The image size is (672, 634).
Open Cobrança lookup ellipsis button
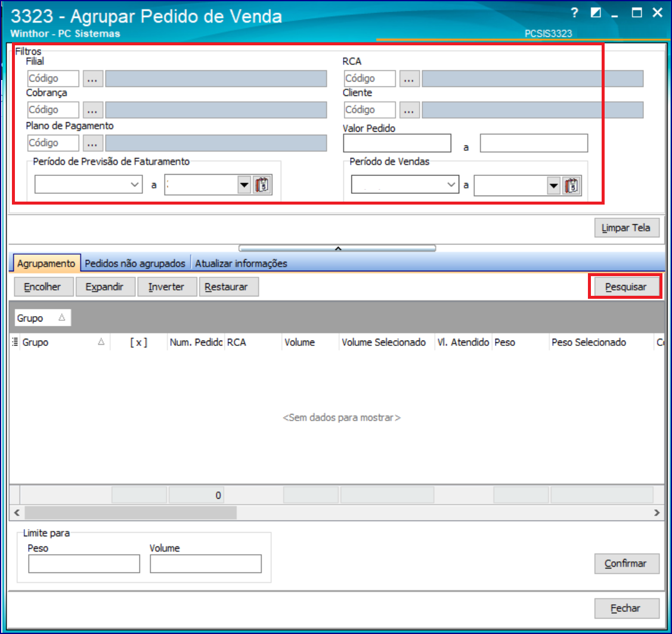(92, 110)
